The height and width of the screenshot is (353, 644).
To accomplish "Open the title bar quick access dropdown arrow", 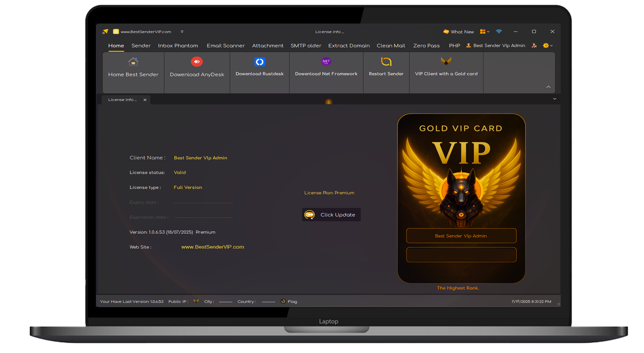I will [182, 32].
